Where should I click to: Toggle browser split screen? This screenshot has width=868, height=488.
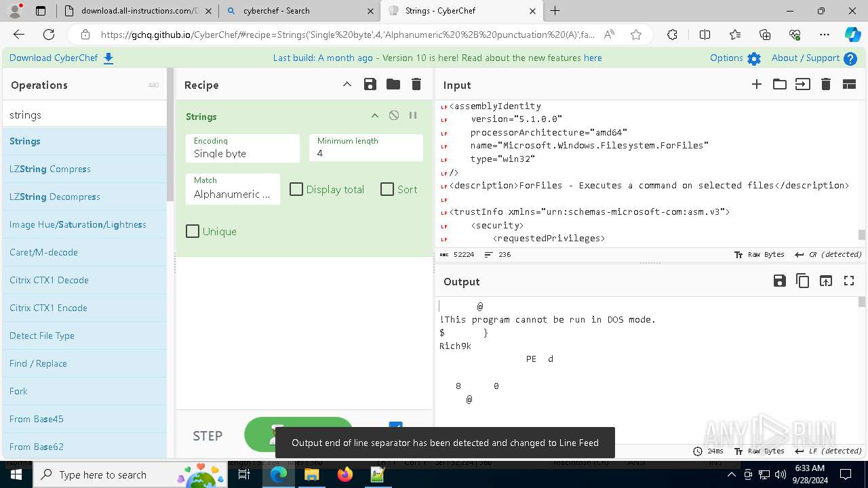pyautogui.click(x=705, y=35)
